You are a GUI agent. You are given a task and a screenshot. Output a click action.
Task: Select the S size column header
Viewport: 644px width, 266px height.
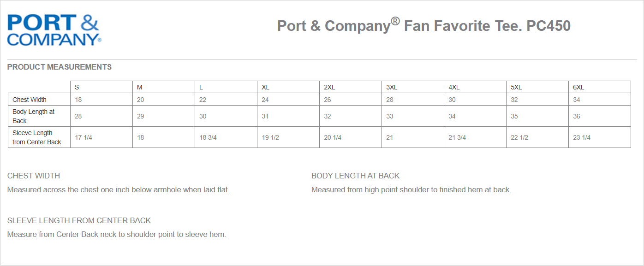point(77,87)
